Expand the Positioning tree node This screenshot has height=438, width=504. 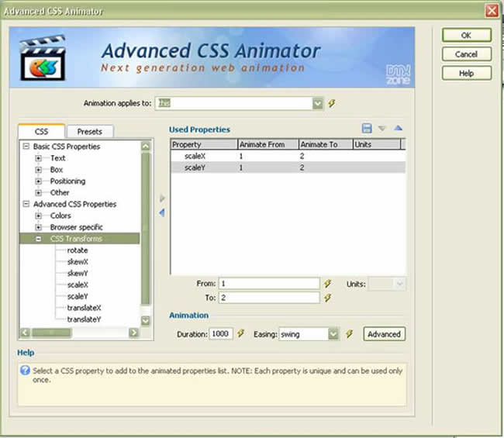pos(38,181)
